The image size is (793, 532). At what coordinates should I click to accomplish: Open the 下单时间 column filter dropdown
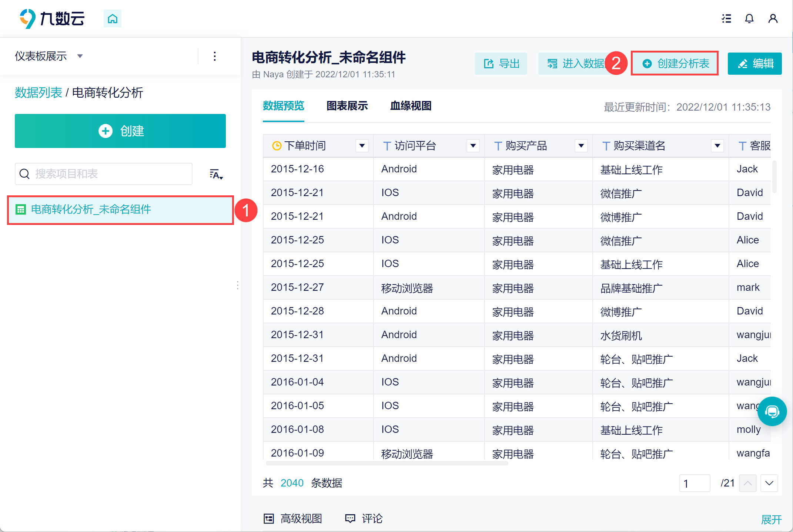click(362, 146)
